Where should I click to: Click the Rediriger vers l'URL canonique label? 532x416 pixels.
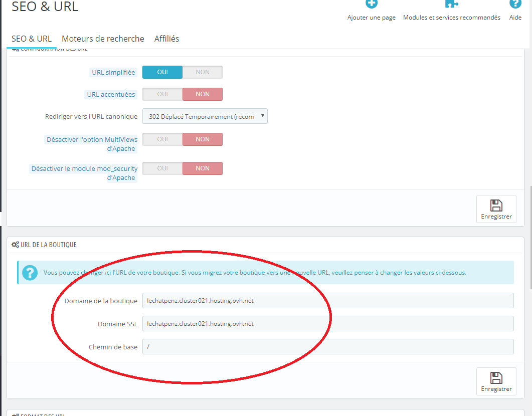91,117
